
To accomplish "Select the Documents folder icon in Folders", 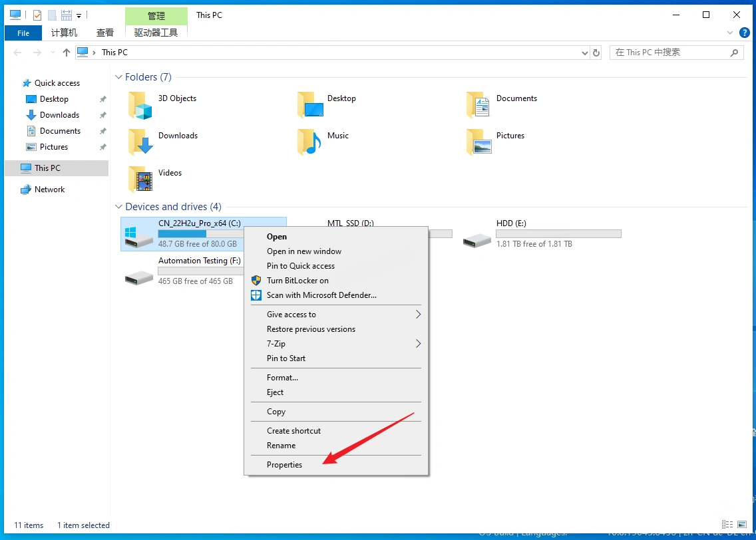I will pyautogui.click(x=478, y=106).
